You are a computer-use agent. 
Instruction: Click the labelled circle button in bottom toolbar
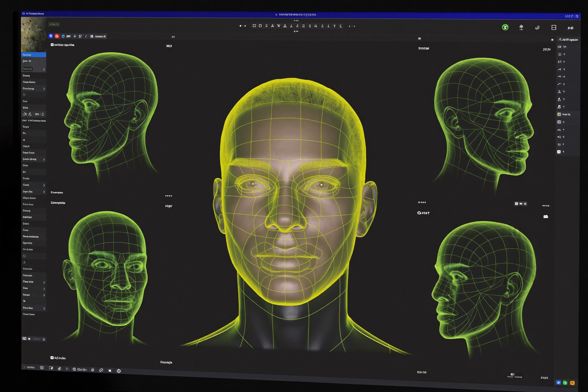coord(80,369)
